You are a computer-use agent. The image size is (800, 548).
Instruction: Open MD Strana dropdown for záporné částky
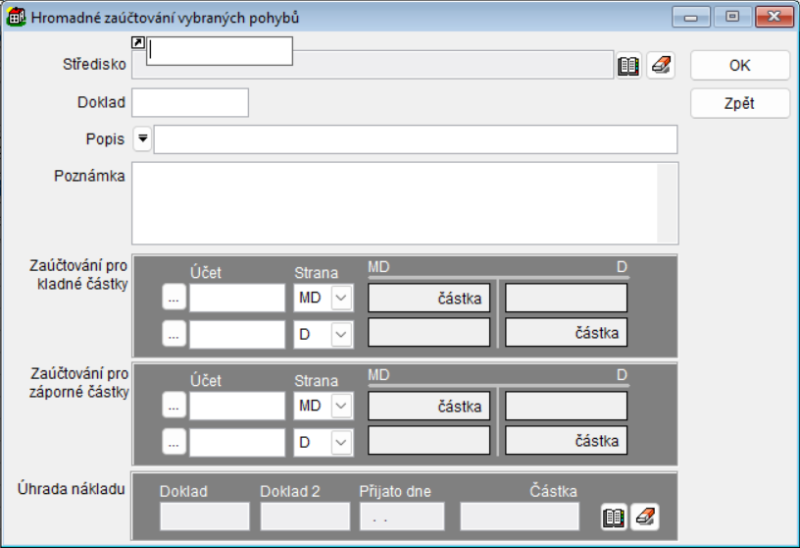click(342, 406)
